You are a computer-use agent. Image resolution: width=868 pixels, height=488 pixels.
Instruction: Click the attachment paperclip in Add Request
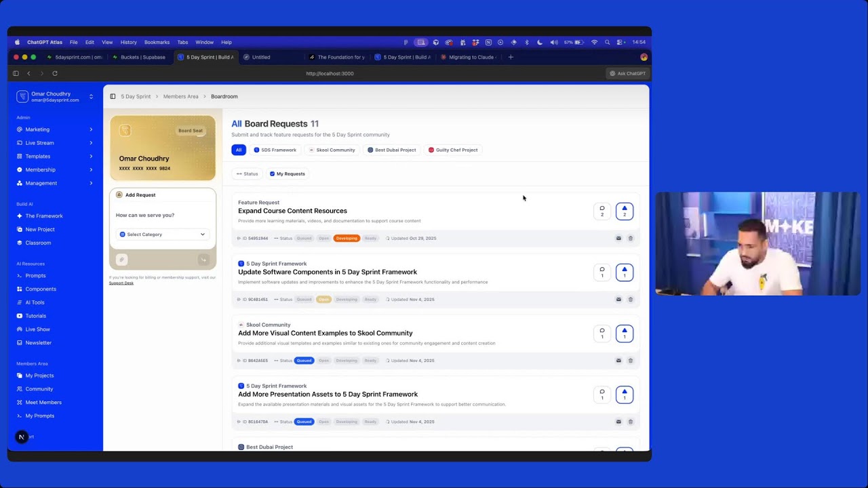coord(121,260)
